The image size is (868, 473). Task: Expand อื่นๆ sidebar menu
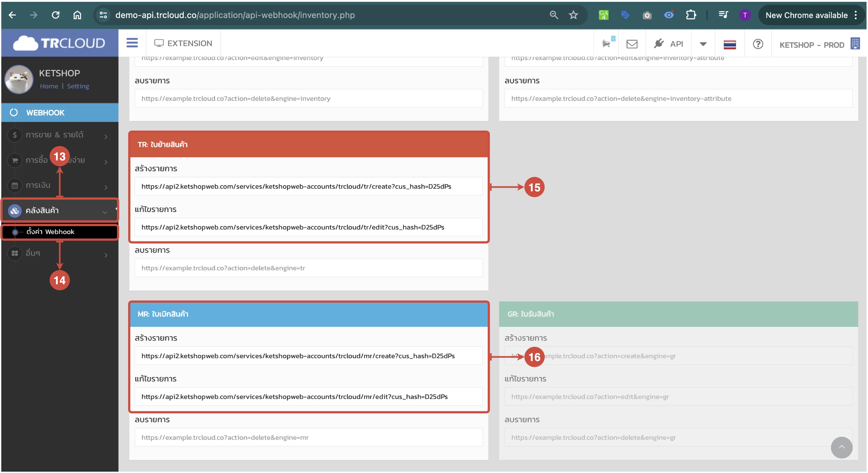pyautogui.click(x=59, y=253)
